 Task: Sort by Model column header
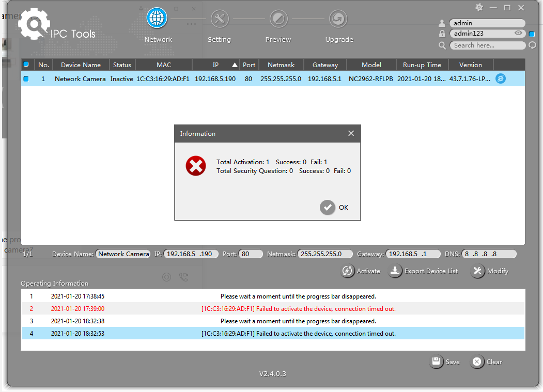[x=371, y=65]
